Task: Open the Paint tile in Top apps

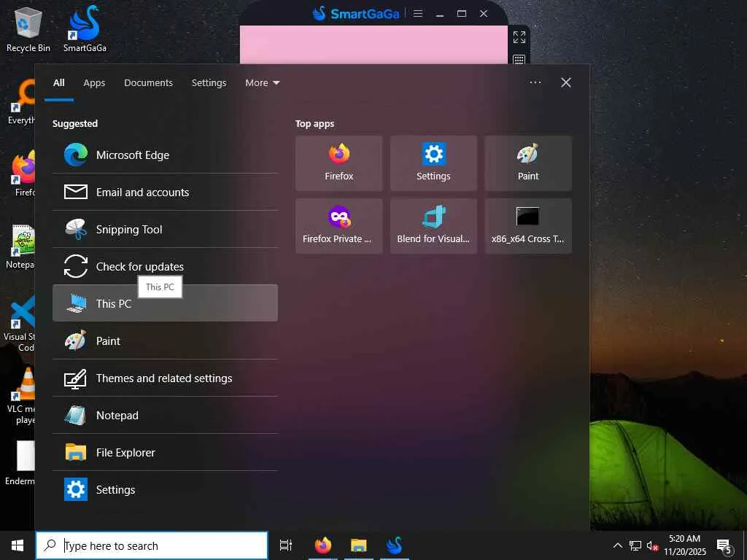Action: pyautogui.click(x=528, y=163)
